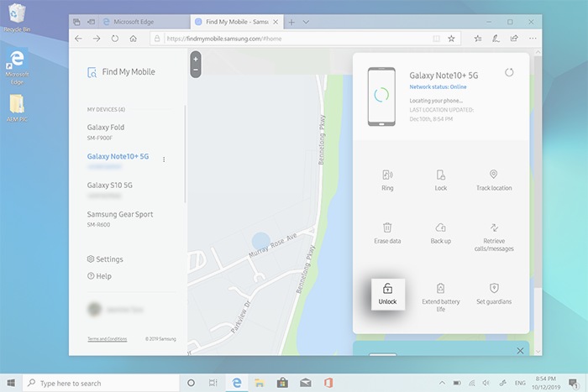Click the Galaxy Note10+ phone thumbnail
Image resolution: width=588 pixels, height=392 pixels.
click(x=381, y=97)
